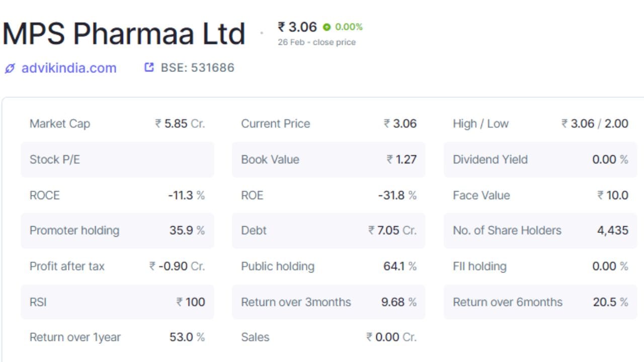644x362 pixels.
Task: Click the RSI ₹ 100 row
Action: point(117,302)
